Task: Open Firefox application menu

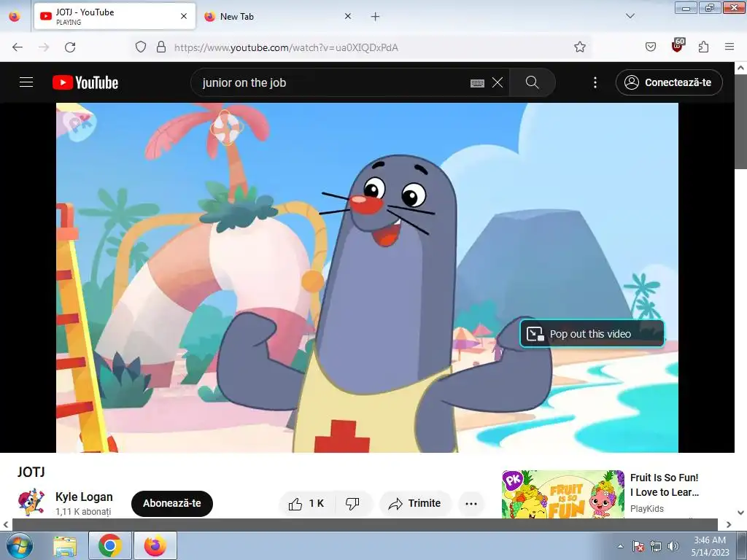Action: (x=729, y=47)
